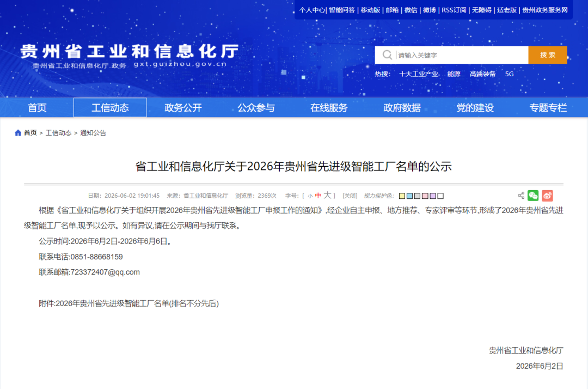Click the home icon in the breadcrumb
Screen dimensions: 588x389
[17, 133]
